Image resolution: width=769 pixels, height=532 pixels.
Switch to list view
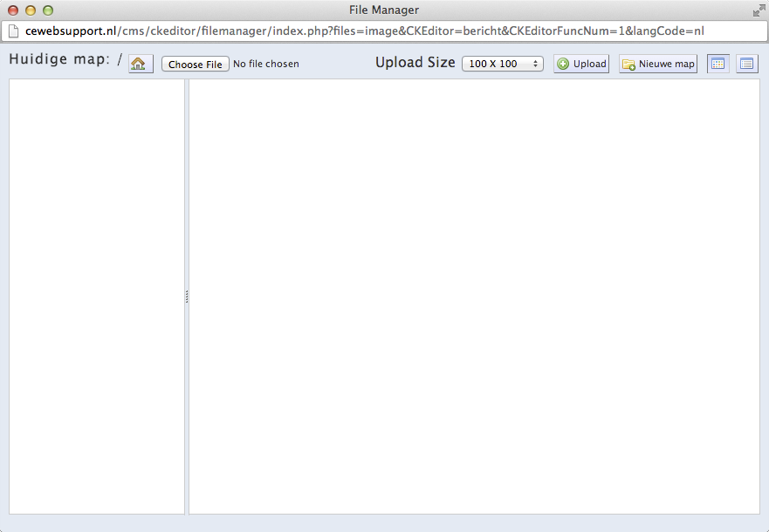[x=747, y=64]
